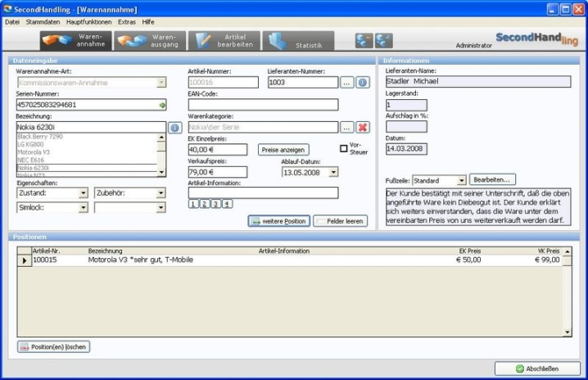Click the Abschließen button
Image resolution: width=588 pixels, height=380 pixels.
[x=537, y=369]
